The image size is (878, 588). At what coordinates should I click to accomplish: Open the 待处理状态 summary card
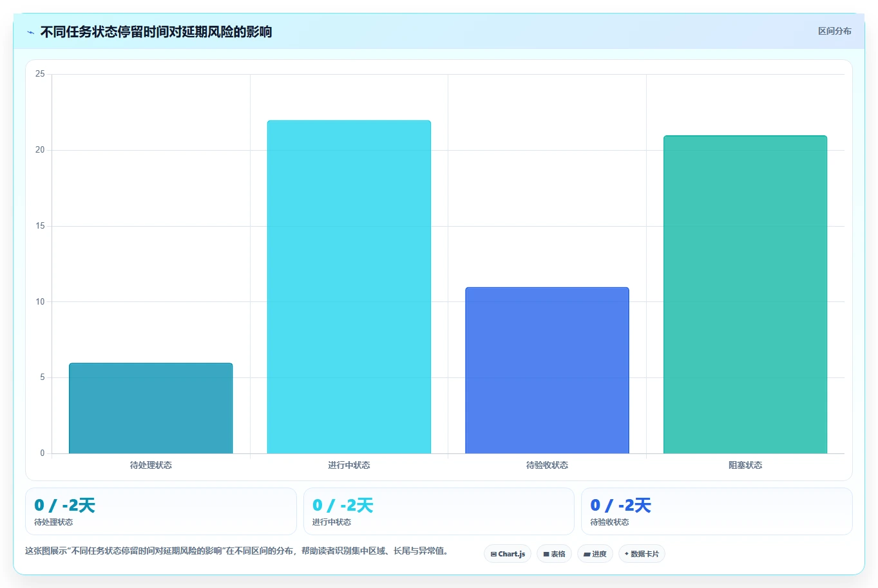tap(161, 511)
